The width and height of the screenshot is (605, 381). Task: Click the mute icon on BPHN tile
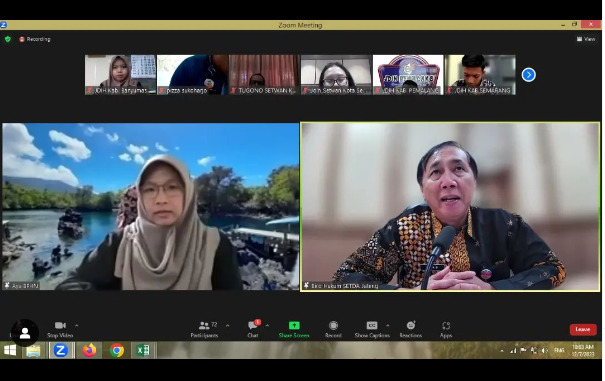7,286
